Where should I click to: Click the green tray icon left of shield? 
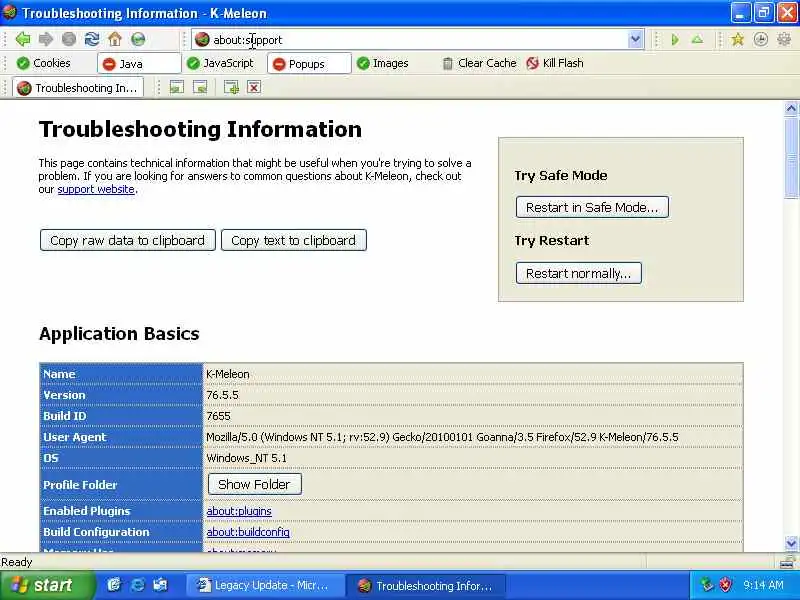pos(706,585)
